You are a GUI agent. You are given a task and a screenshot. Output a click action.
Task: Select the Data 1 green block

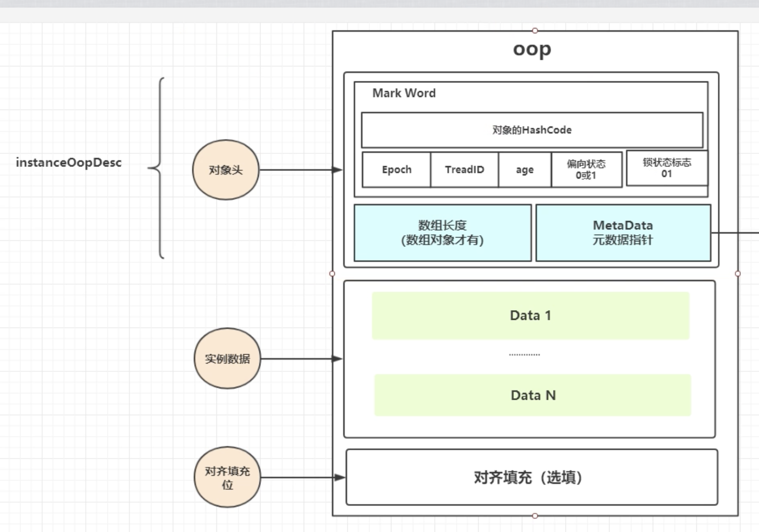tap(531, 315)
